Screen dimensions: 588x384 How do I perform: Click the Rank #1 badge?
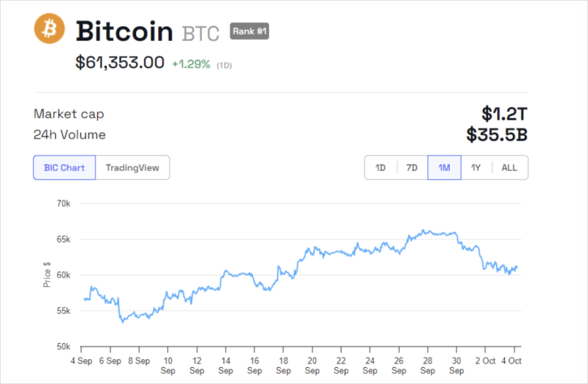tap(249, 31)
